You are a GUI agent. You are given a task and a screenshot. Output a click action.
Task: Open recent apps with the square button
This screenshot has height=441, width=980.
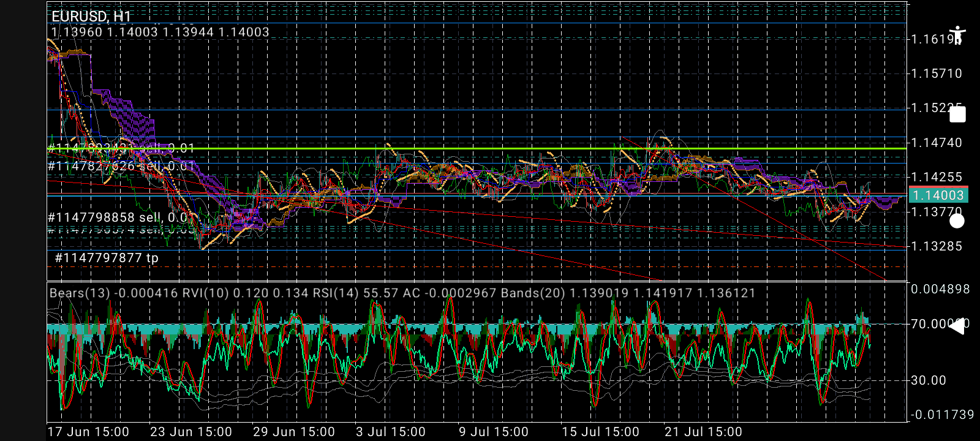(957, 114)
